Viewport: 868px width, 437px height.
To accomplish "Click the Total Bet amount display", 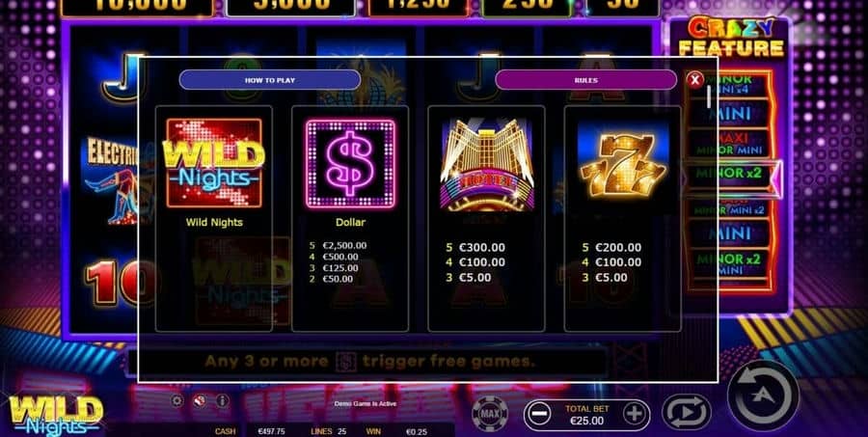I will (x=586, y=415).
